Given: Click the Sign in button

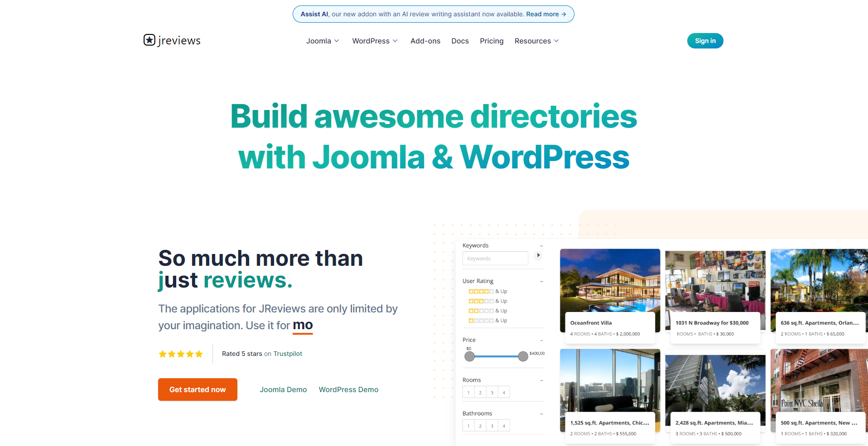Looking at the screenshot, I should pos(705,41).
